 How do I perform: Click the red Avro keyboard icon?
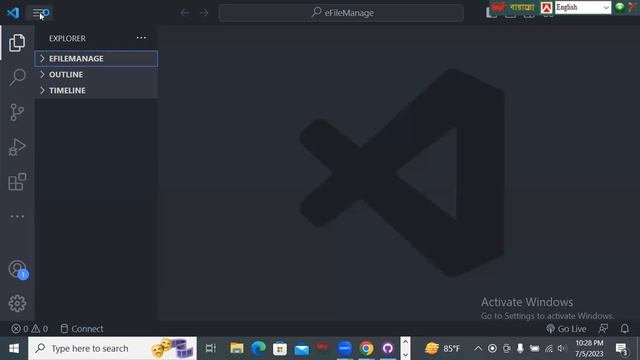pos(547,7)
